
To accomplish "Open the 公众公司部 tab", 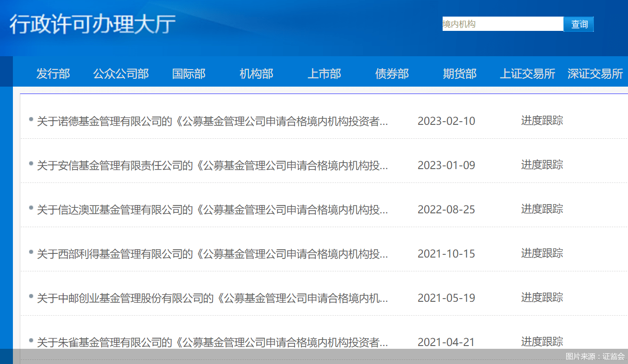I will click(x=121, y=74).
